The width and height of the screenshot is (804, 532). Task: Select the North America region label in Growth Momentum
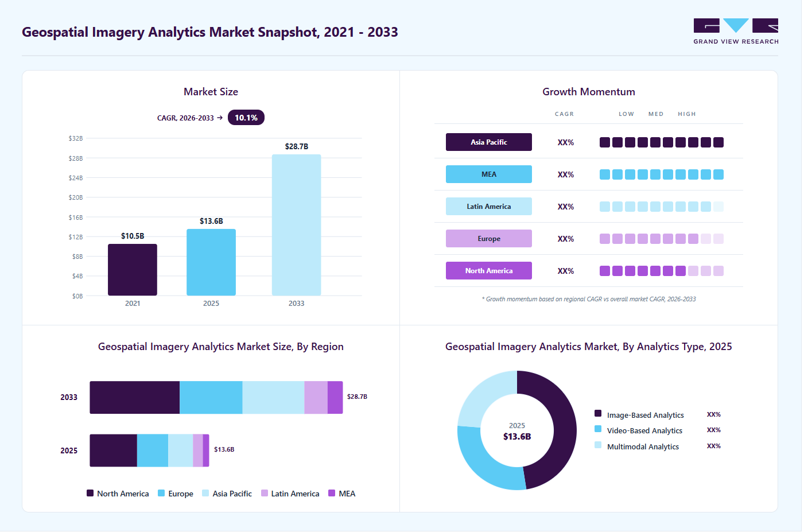click(x=489, y=271)
